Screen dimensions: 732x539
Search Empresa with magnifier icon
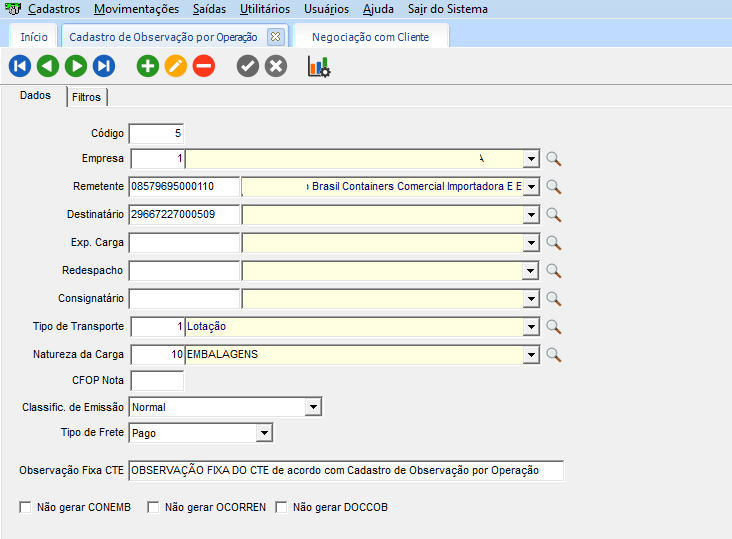pos(554,159)
